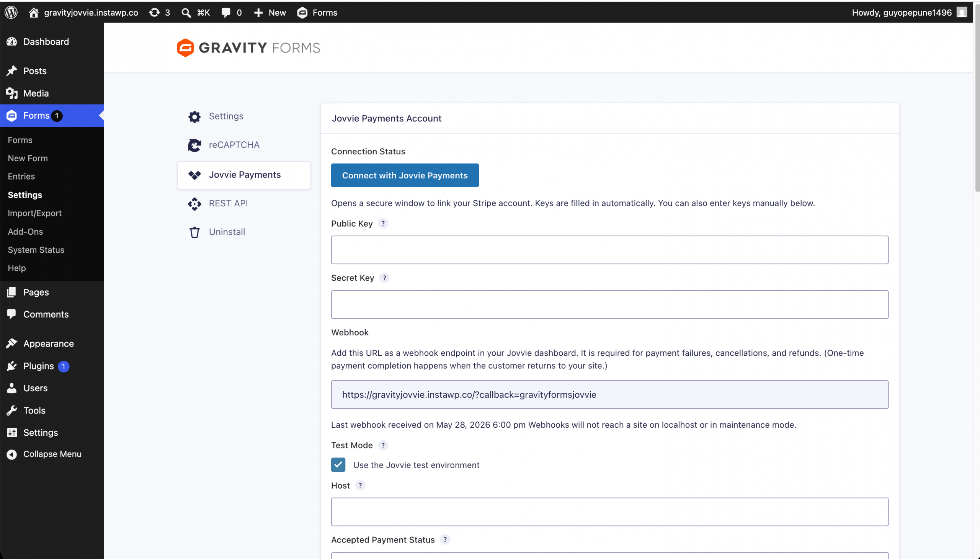
Task: Click the Jovvie Payments Account heading
Action: click(387, 118)
